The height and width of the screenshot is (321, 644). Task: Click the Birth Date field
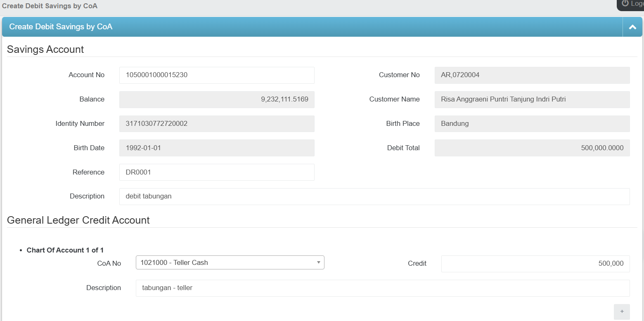pyautogui.click(x=217, y=148)
